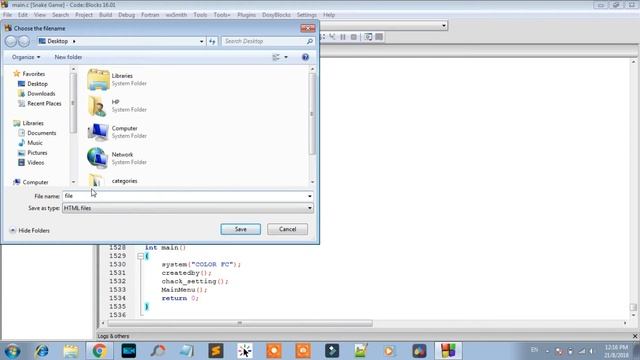The image size is (640, 360).
Task: Click the Windows Start button
Action: (12, 351)
